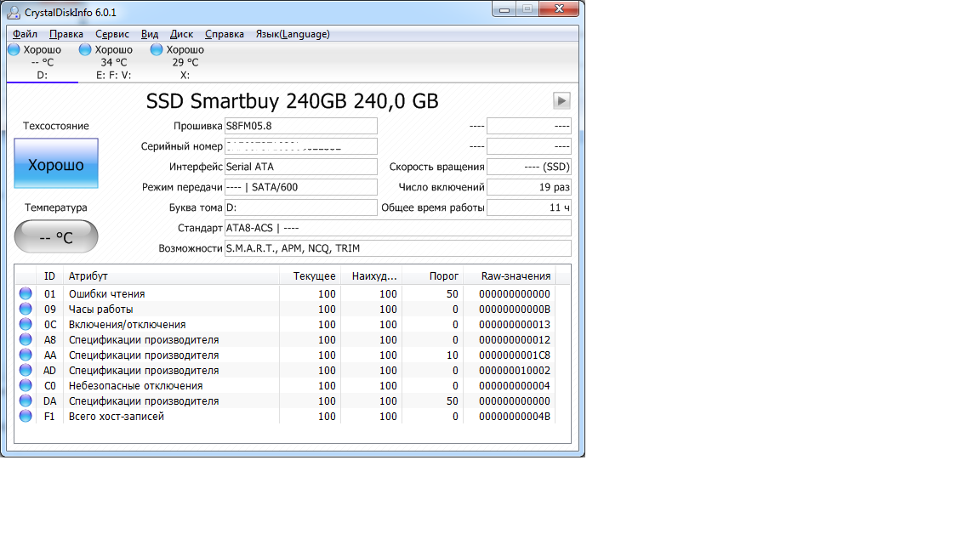980x551 pixels.
Task: Click the Стандарт field ATA8-ACS
Action: point(397,228)
